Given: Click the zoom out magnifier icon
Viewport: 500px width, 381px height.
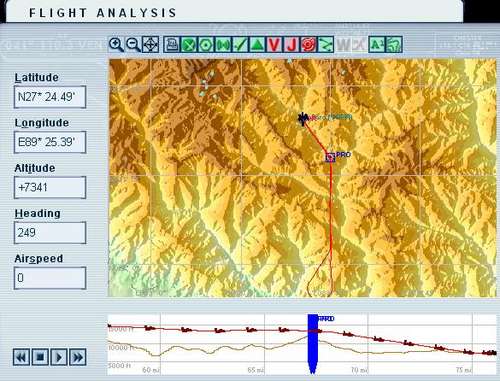Looking at the screenshot, I should (x=133, y=44).
